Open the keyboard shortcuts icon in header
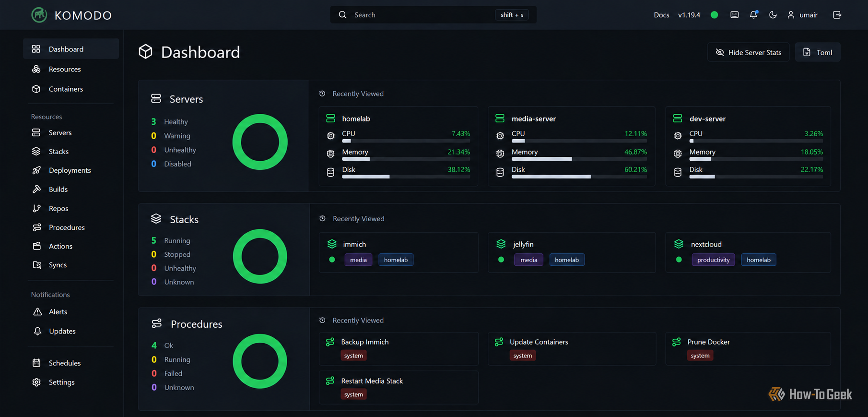This screenshot has height=417, width=868. pos(734,15)
